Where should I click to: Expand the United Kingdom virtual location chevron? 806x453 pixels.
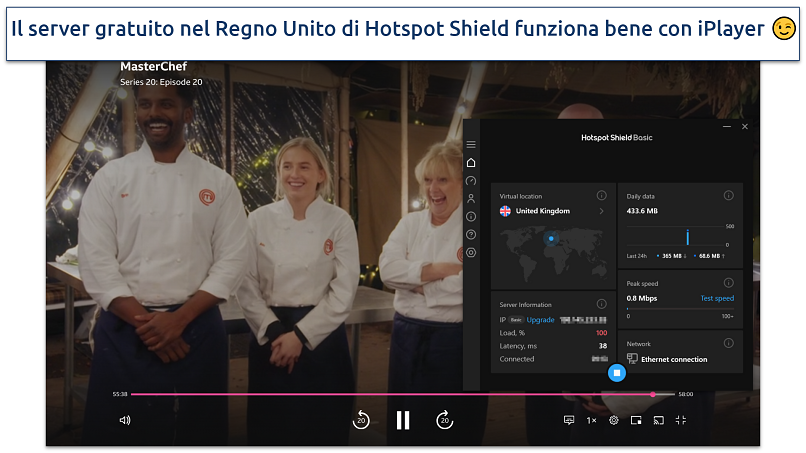pos(601,212)
